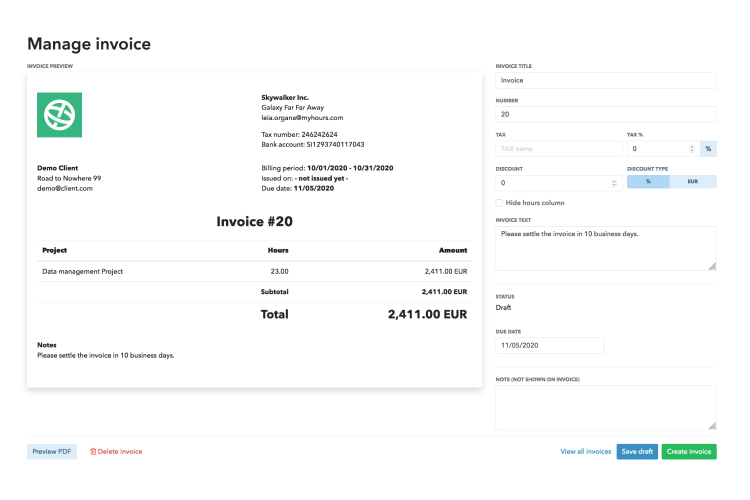Click the Notes text in preview
Screen dimensions: 750x500
click(x=106, y=356)
